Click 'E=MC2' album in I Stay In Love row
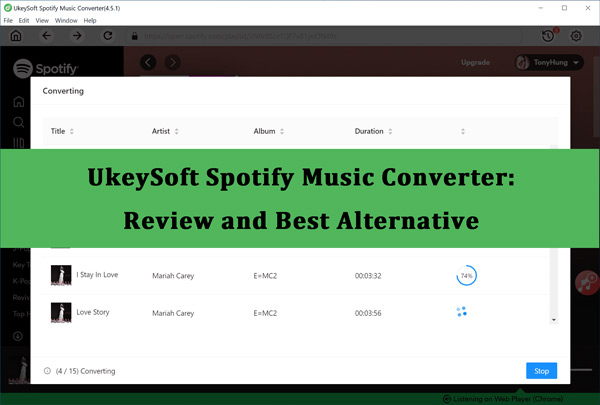 [x=265, y=276]
